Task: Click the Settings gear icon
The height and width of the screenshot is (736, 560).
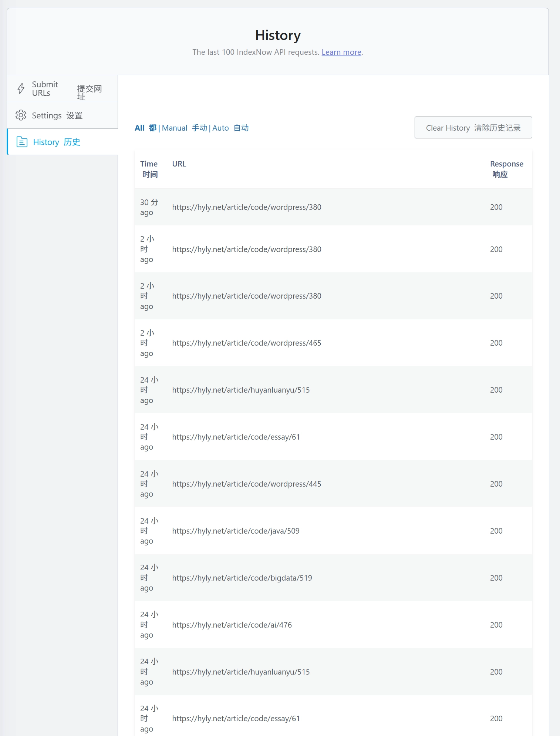Action: click(x=21, y=115)
